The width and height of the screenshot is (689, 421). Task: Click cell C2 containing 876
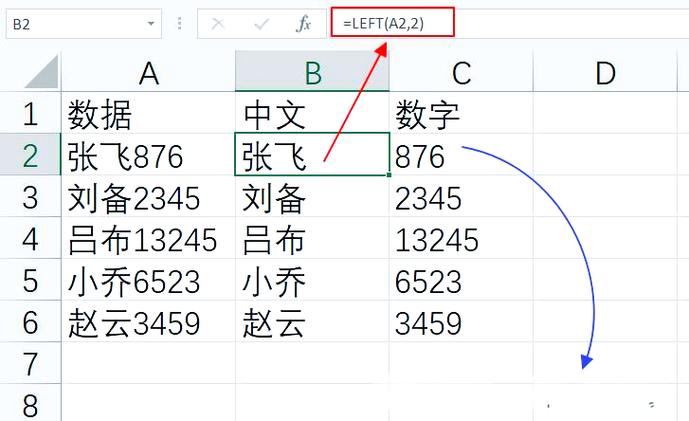click(x=461, y=155)
